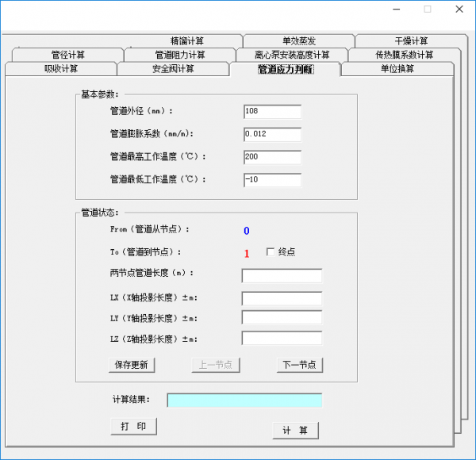Select the 管径计算 tab
This screenshot has height=460, width=476.
click(68, 55)
